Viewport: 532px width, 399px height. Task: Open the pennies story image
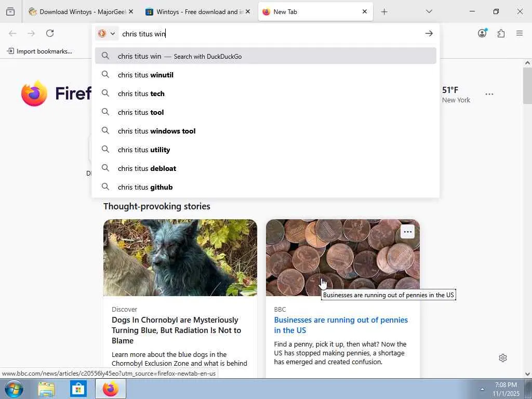pyautogui.click(x=343, y=258)
